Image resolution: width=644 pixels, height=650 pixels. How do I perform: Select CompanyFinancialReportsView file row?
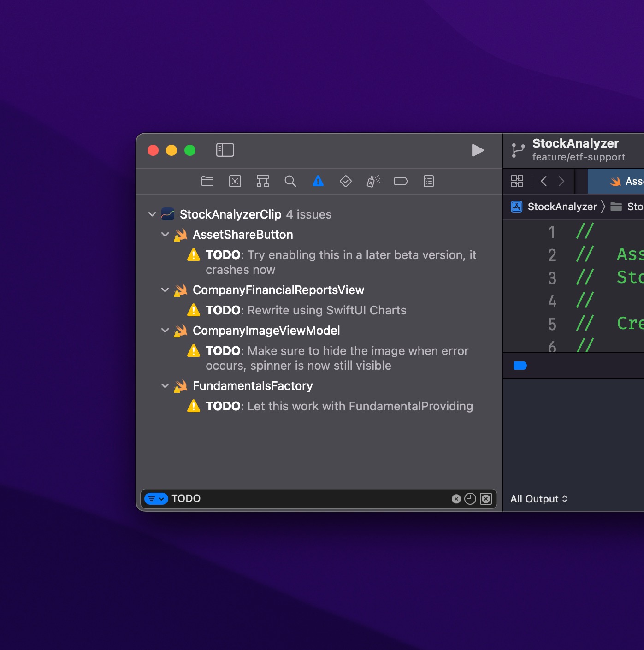click(x=319, y=290)
